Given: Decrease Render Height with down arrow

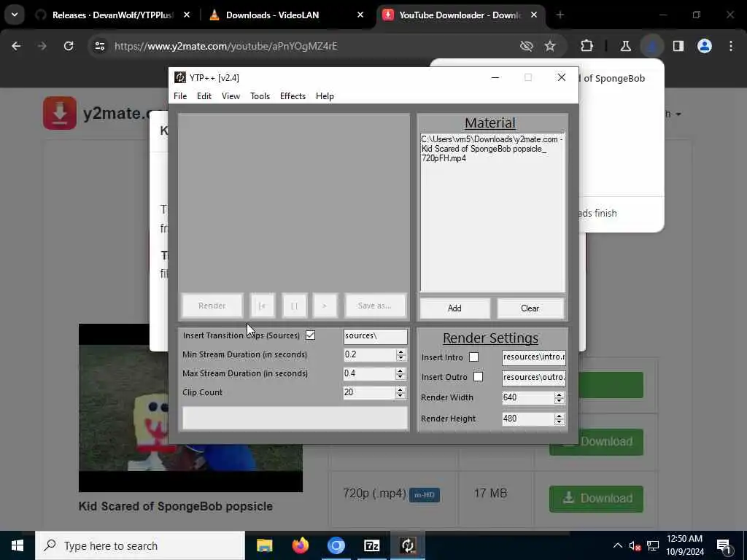Looking at the screenshot, I should click(x=560, y=422).
